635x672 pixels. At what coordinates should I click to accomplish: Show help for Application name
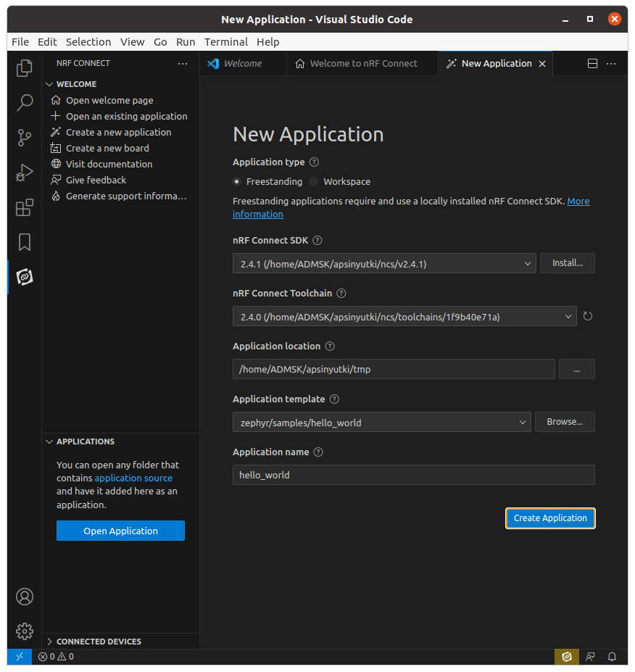click(x=318, y=452)
